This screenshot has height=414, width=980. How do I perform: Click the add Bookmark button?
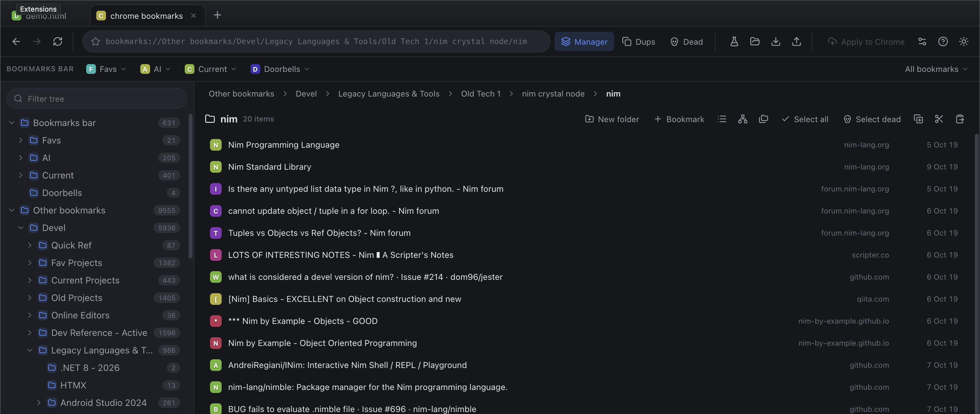point(679,119)
